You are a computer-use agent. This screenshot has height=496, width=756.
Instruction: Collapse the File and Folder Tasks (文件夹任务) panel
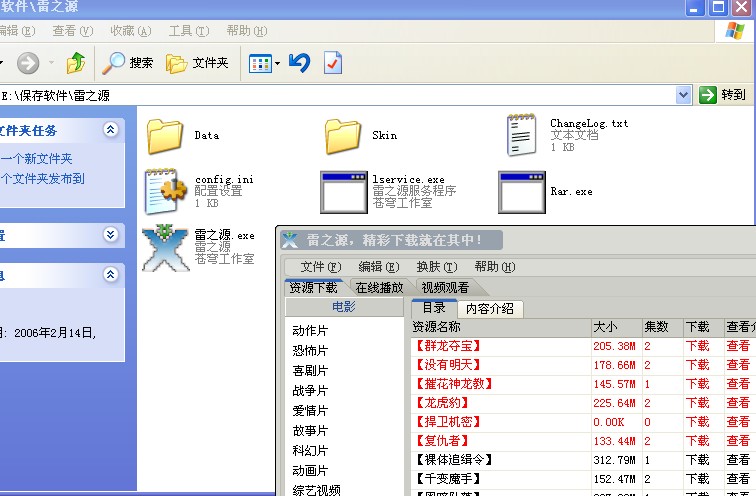[x=111, y=130]
